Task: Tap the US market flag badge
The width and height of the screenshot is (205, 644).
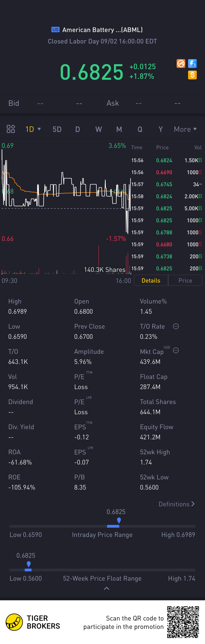Action: 55,29
